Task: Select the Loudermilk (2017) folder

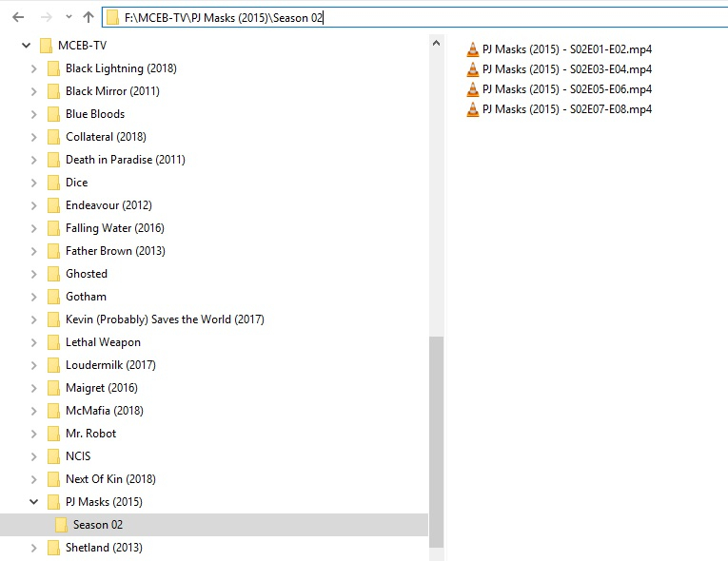Action: pyautogui.click(x=110, y=365)
